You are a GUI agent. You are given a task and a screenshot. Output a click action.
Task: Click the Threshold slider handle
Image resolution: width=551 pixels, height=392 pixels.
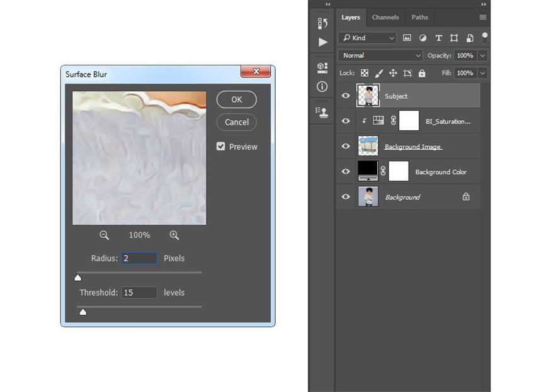[x=82, y=311]
